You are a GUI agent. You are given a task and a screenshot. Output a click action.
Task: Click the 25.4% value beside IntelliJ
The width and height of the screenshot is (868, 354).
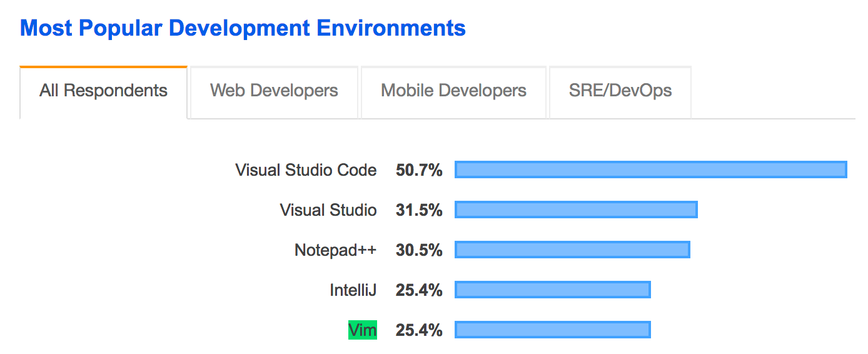(x=419, y=290)
